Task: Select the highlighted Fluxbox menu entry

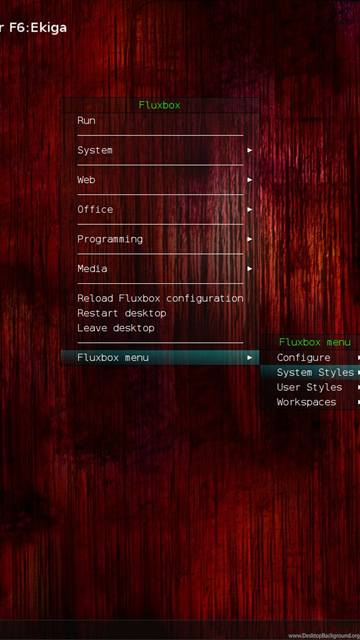Action: point(160,358)
